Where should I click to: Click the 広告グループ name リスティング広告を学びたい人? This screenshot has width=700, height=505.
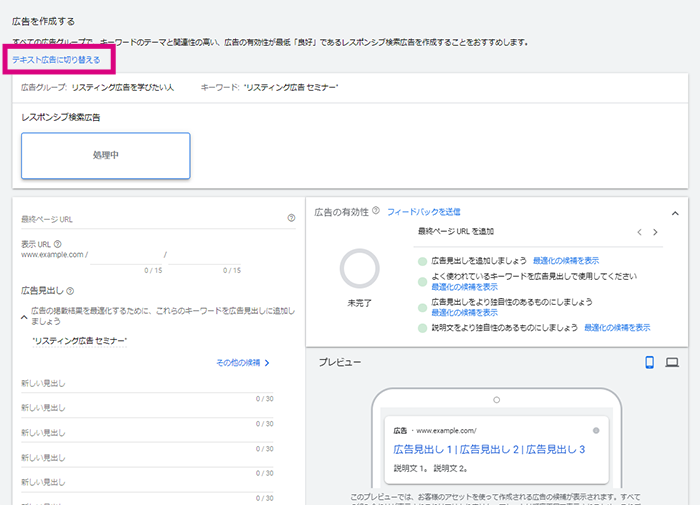[122, 88]
